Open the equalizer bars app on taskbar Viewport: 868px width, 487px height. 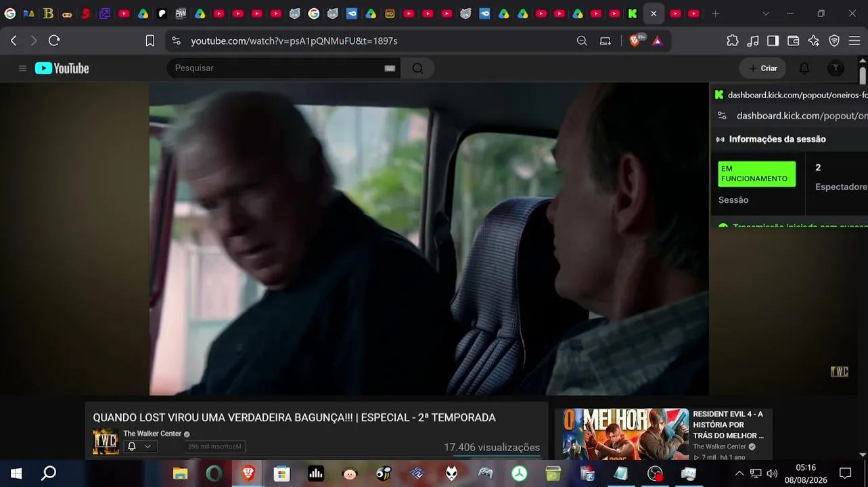(x=316, y=473)
